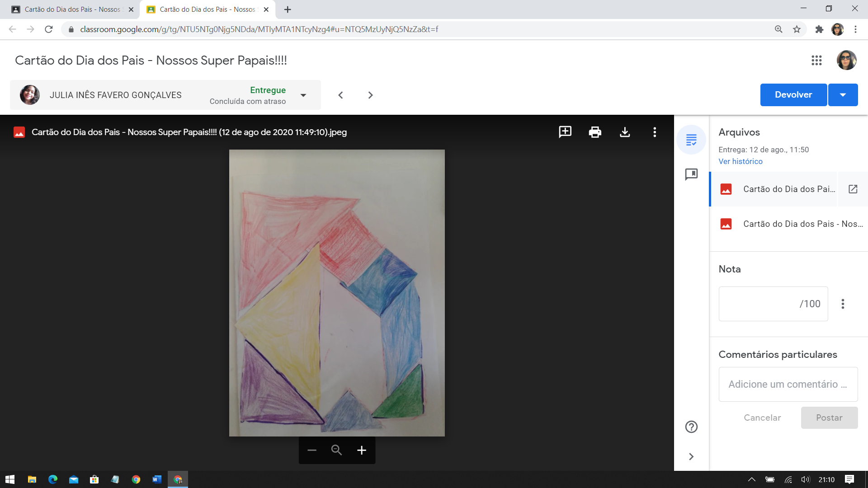Click the grade input field /100
The image size is (868, 488).
click(773, 304)
